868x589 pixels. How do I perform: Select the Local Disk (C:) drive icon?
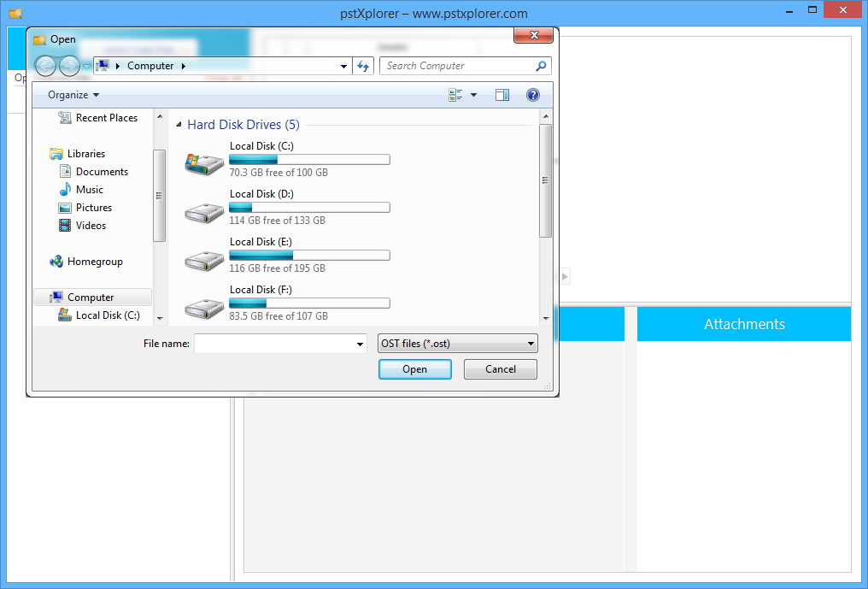(x=204, y=163)
